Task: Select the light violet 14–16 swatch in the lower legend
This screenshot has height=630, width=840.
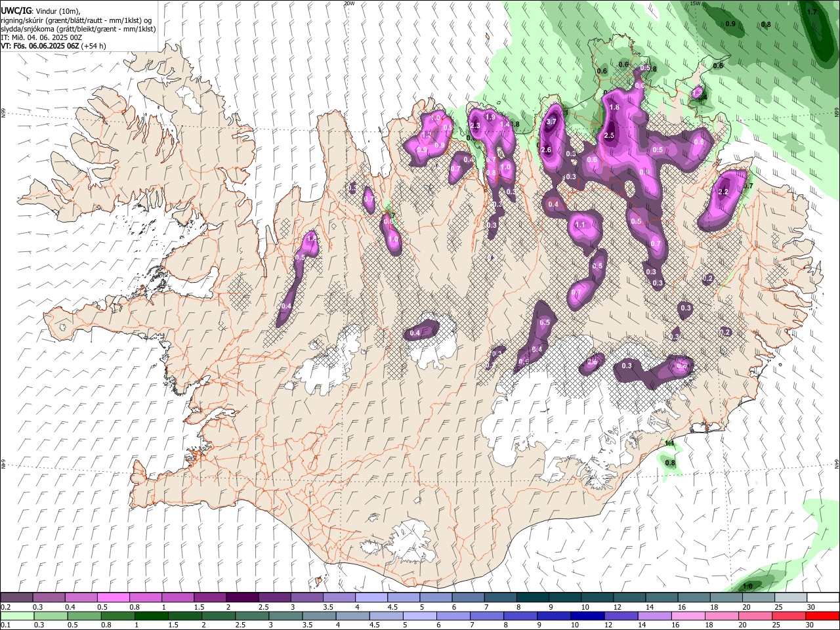Action: [654, 616]
